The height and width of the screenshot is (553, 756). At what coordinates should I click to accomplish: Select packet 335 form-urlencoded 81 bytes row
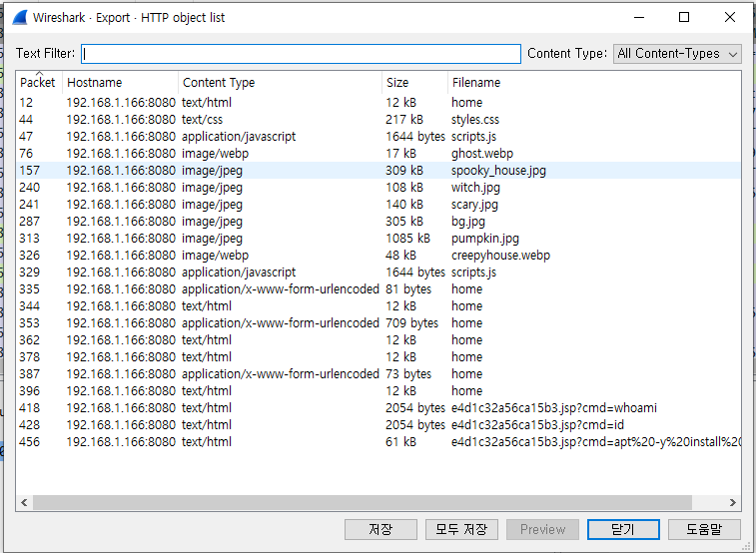(378, 289)
